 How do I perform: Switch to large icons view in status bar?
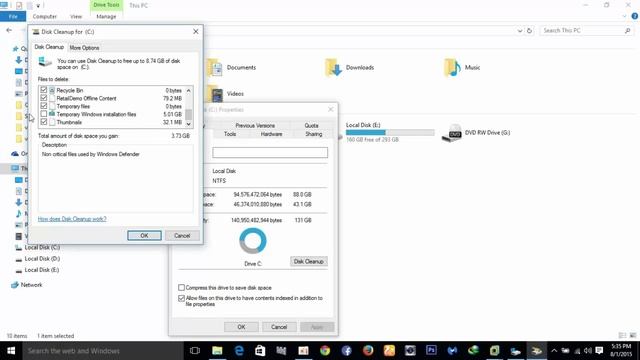pos(633,336)
